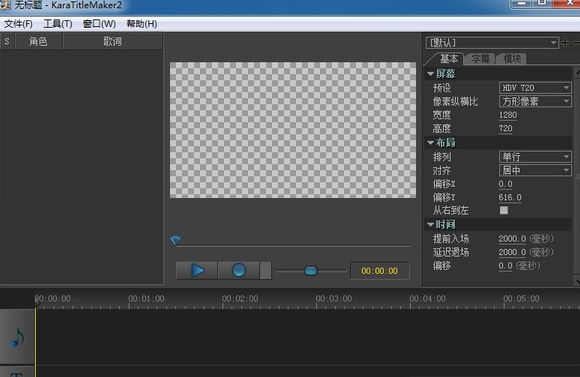Click the music note audio track icon
The image size is (580, 377).
coord(17,337)
